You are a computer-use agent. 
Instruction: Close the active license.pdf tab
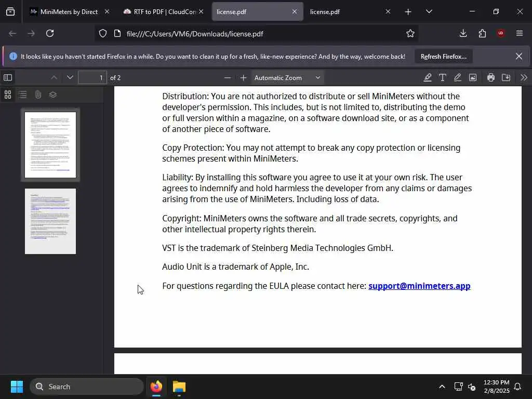tap(295, 12)
